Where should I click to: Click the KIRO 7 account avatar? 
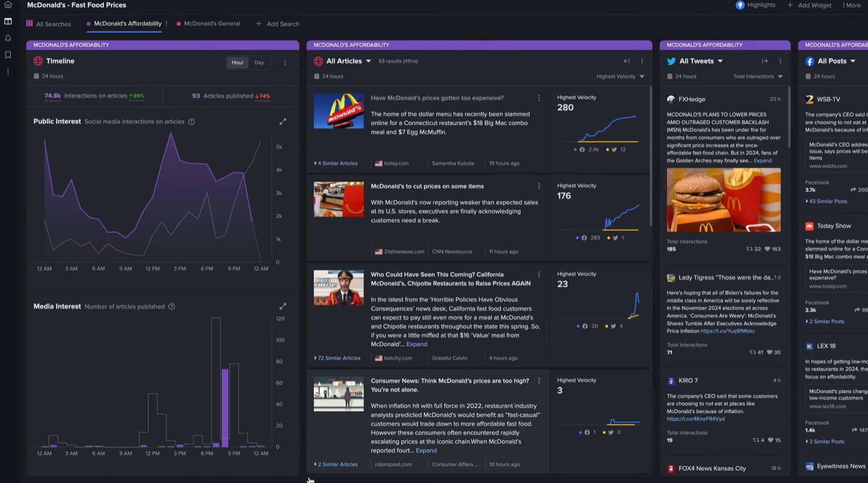671,381
